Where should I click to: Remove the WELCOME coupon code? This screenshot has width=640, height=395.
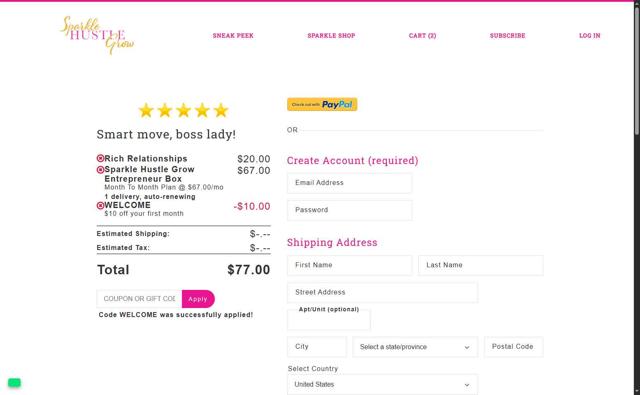[x=100, y=206]
